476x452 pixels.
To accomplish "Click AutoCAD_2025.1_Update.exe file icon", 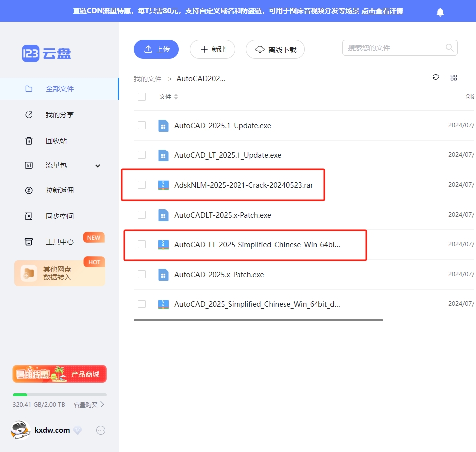I will point(163,125).
